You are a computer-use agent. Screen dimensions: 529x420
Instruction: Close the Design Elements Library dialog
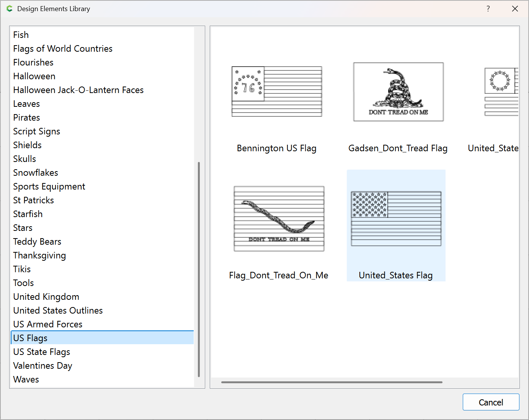coord(515,9)
